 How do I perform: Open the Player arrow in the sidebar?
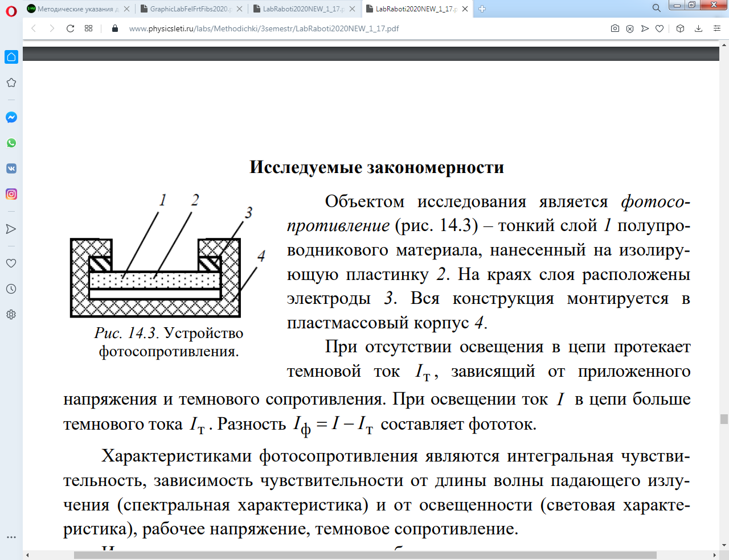pyautogui.click(x=11, y=229)
